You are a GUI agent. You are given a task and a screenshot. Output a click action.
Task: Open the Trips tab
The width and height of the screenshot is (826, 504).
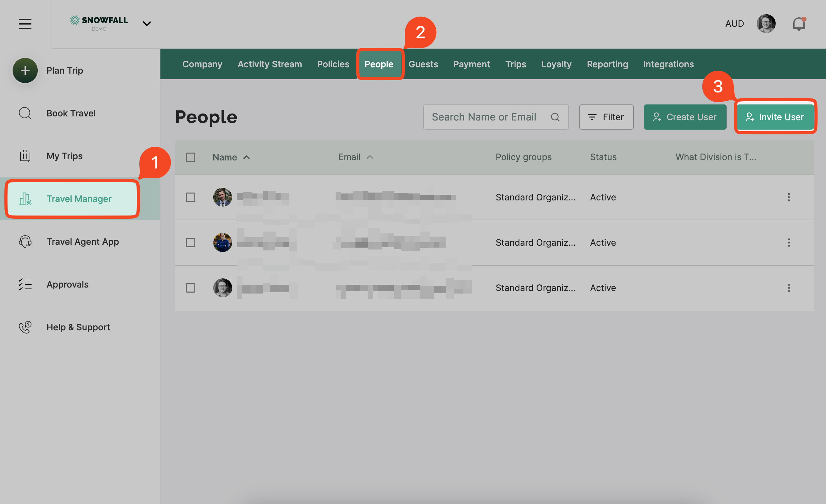pos(516,64)
